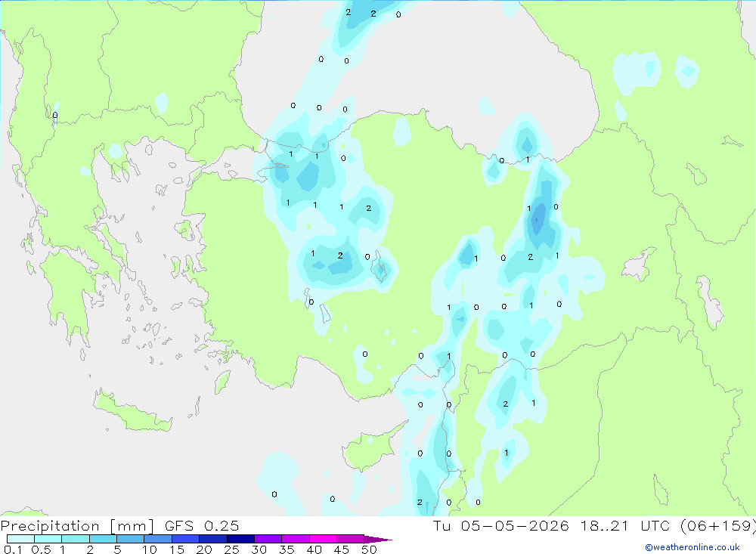Pick the legend swatch between 0.5 and 1
The height and width of the screenshot is (554, 756).
point(48,539)
